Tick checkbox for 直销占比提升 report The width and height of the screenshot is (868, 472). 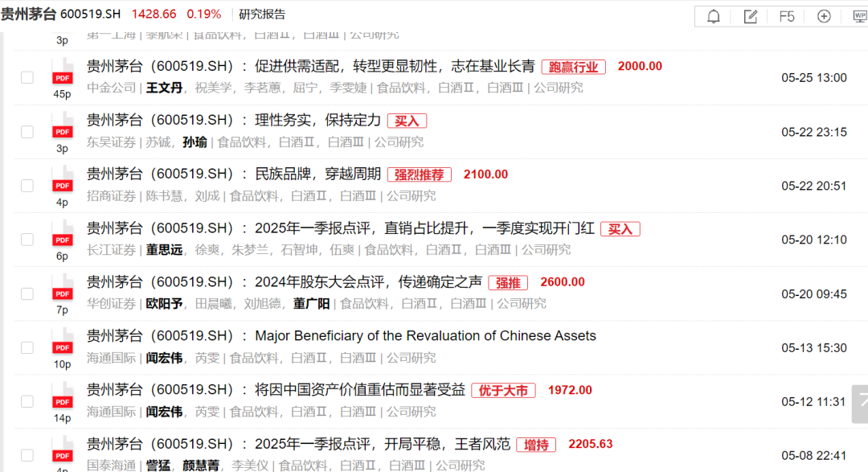[x=27, y=240]
